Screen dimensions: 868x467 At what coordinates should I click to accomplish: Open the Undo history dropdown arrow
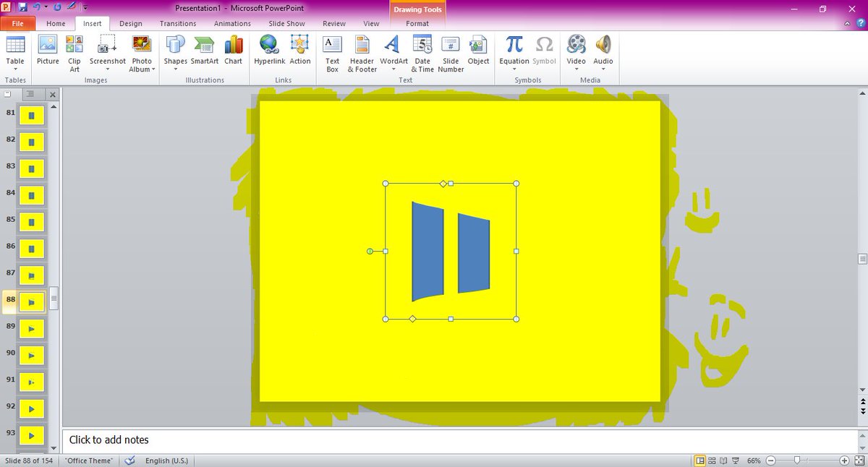click(x=46, y=7)
